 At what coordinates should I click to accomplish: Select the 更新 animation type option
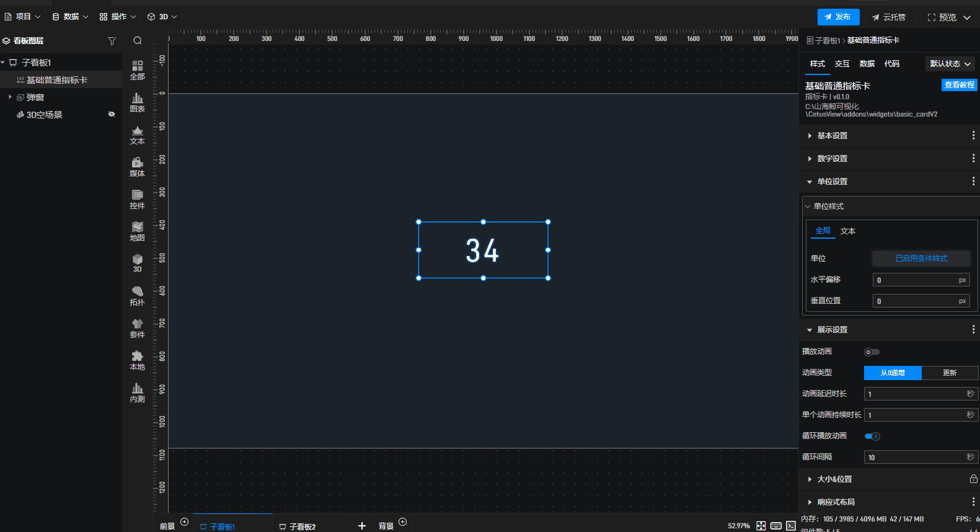pos(950,373)
